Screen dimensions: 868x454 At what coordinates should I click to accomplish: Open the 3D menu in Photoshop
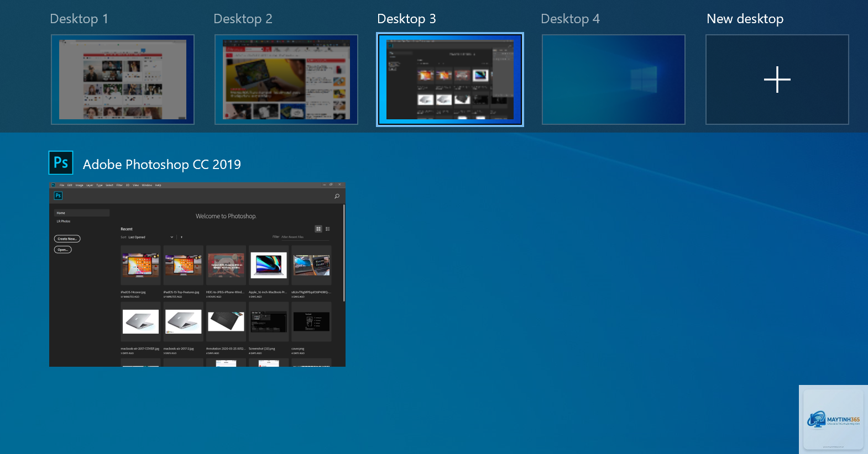point(128,186)
